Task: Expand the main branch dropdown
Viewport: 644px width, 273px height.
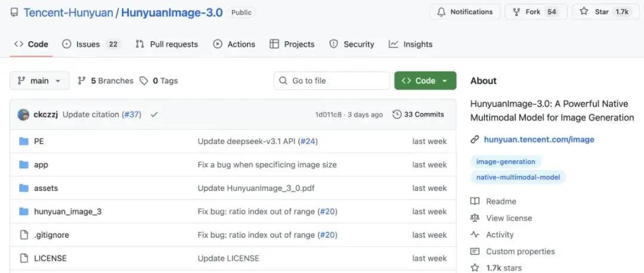Action: 39,81
